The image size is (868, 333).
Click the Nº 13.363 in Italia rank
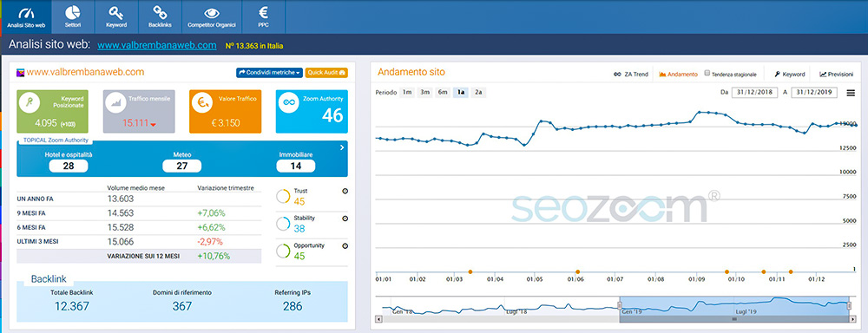[254, 46]
